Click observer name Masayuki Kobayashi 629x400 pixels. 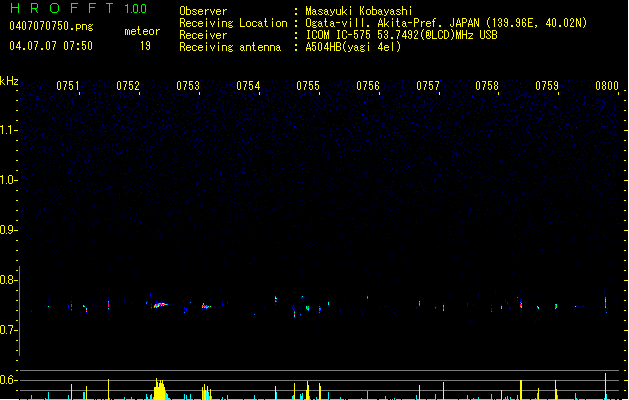(359, 11)
